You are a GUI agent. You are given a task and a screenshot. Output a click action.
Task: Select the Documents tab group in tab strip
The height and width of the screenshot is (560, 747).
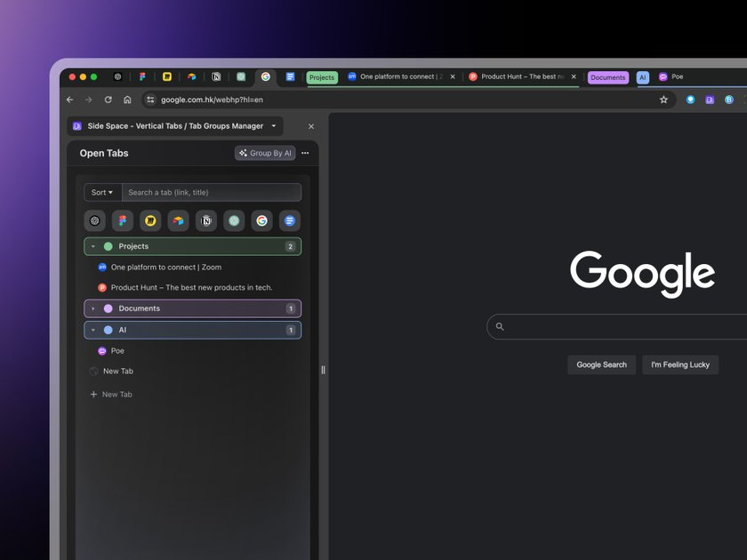click(608, 77)
